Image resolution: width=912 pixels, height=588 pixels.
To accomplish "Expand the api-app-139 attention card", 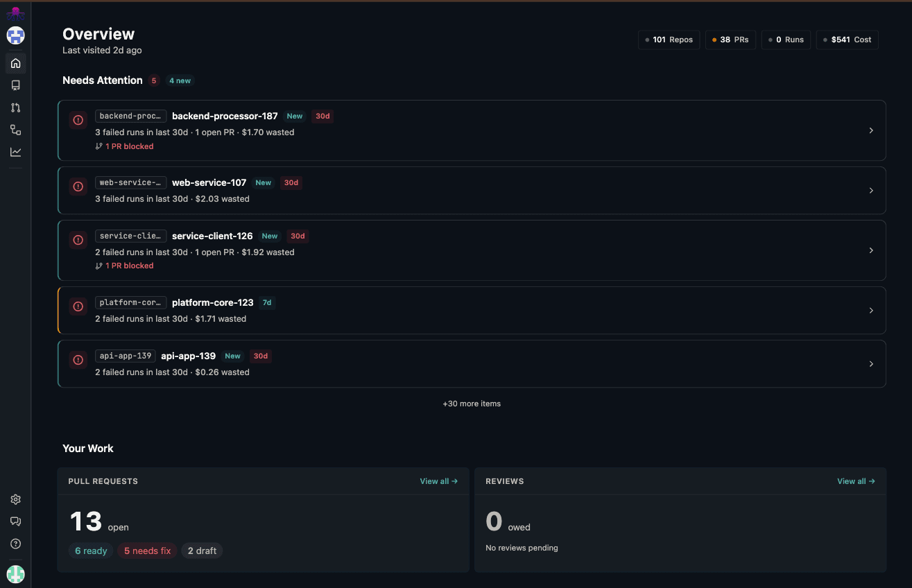I will pyautogui.click(x=871, y=363).
